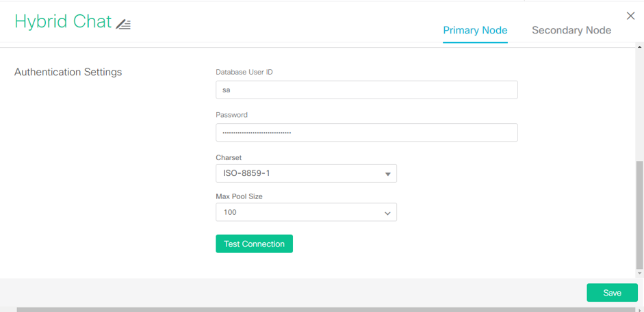Expand the Max Pool Size dropdown

(301, 213)
